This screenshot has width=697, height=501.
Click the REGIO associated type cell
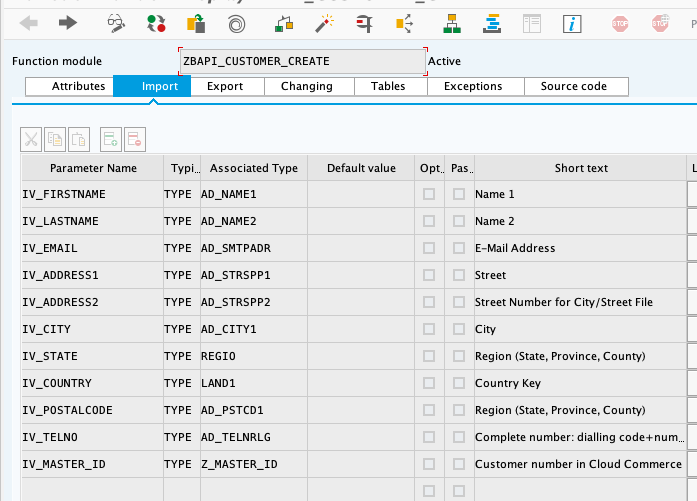click(x=254, y=356)
